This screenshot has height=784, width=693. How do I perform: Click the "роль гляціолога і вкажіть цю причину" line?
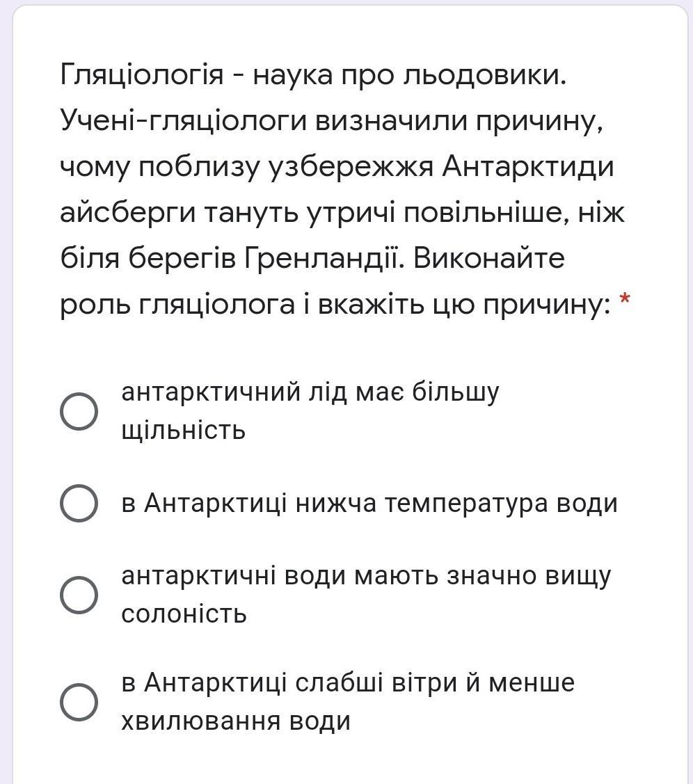(335, 305)
